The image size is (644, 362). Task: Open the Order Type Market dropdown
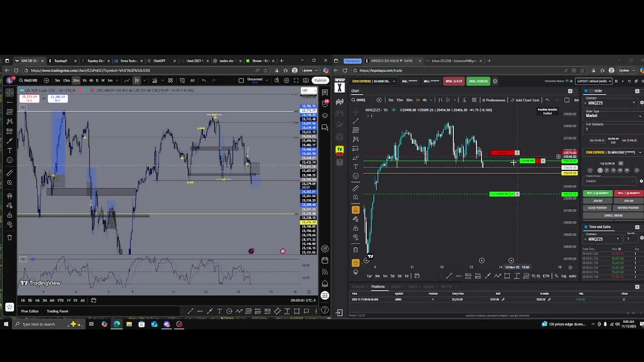[x=613, y=116]
